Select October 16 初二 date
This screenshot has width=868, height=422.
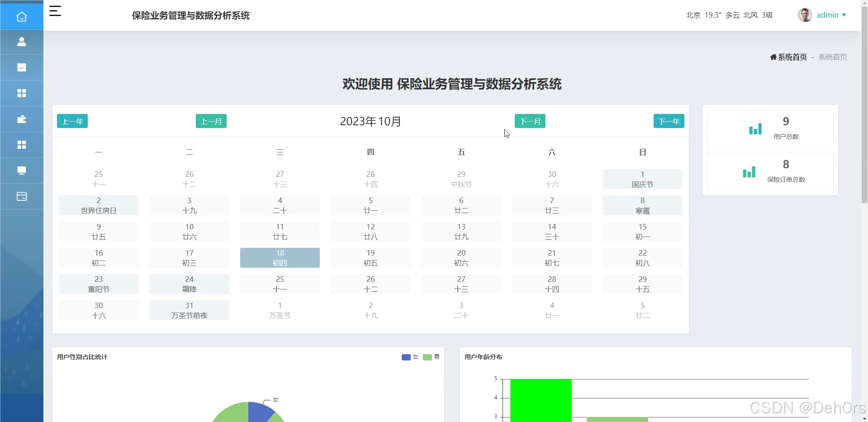pyautogui.click(x=99, y=258)
